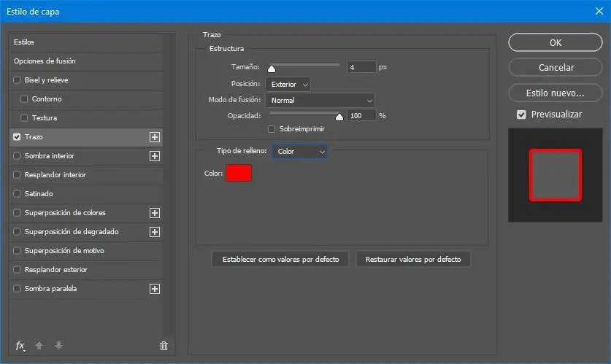
Task: Select the Superposición de motivo label
Action: click(x=64, y=251)
